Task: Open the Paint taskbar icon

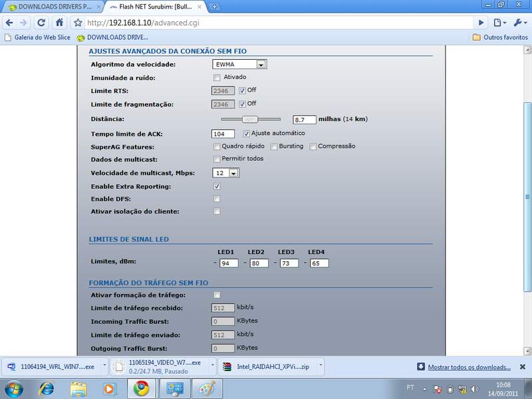Action: (x=207, y=389)
